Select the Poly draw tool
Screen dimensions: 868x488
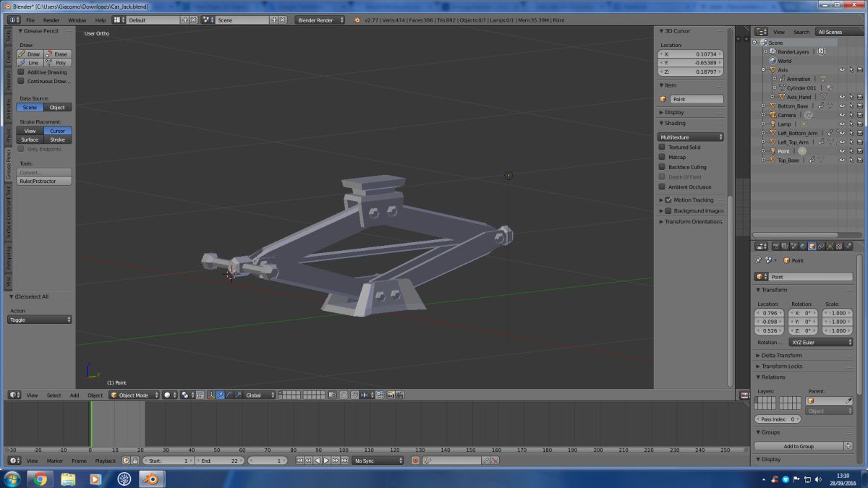[x=58, y=63]
